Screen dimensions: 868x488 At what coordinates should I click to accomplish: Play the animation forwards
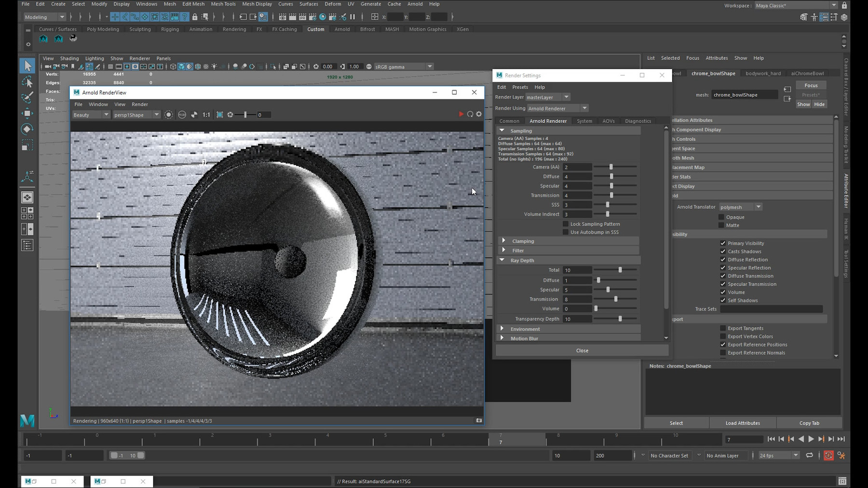coord(811,439)
